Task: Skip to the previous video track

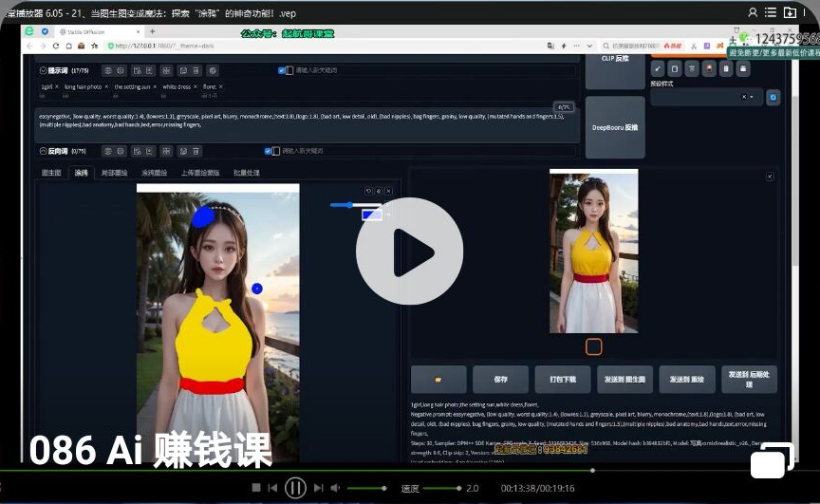Action: tap(273, 488)
